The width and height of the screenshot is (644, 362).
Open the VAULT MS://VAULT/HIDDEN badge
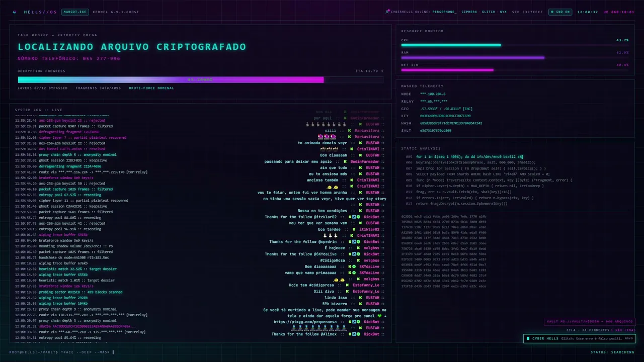click(590, 322)
